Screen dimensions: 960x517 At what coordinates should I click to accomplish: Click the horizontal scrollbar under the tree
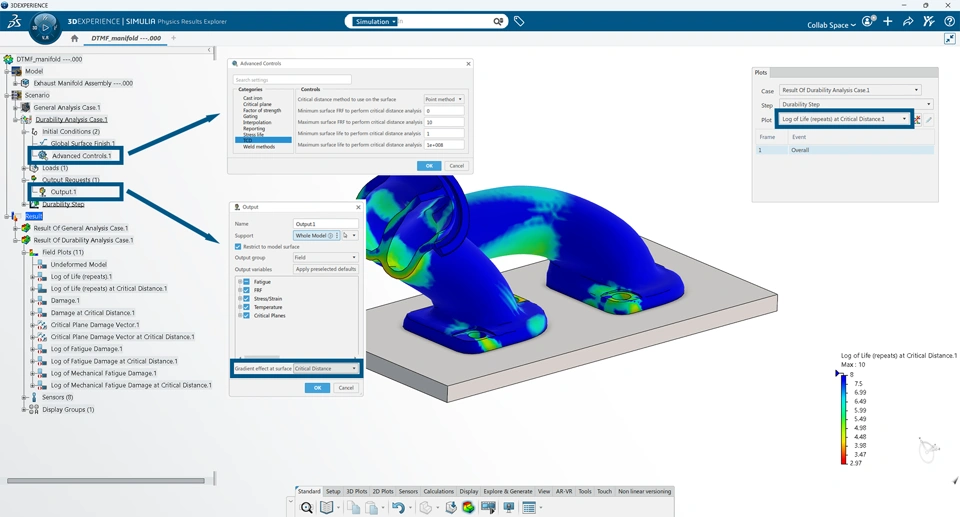click(x=105, y=481)
